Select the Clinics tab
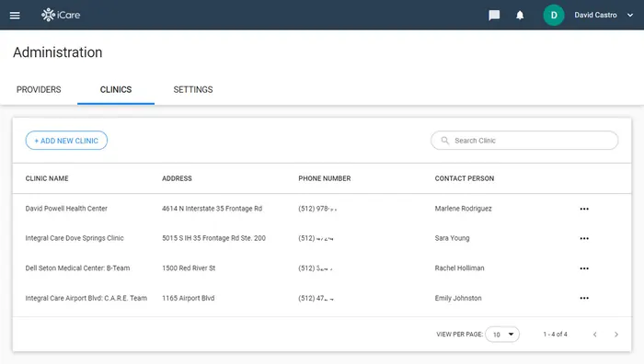This screenshot has width=644, height=364. (116, 89)
